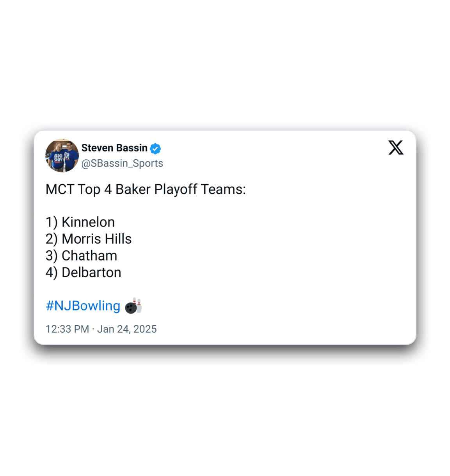
Task: Click Steven Bassin's profile avatar photo
Action: coord(62,155)
